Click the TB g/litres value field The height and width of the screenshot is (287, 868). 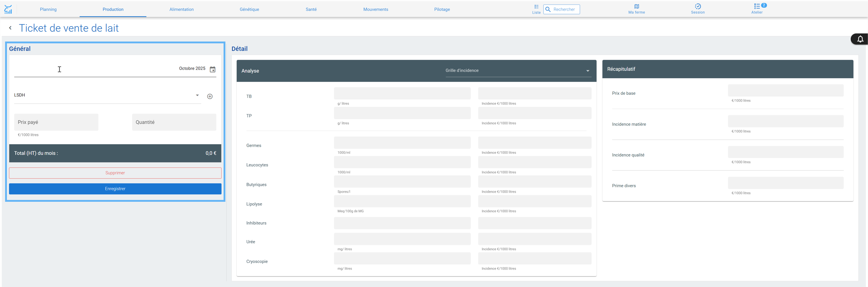point(402,93)
